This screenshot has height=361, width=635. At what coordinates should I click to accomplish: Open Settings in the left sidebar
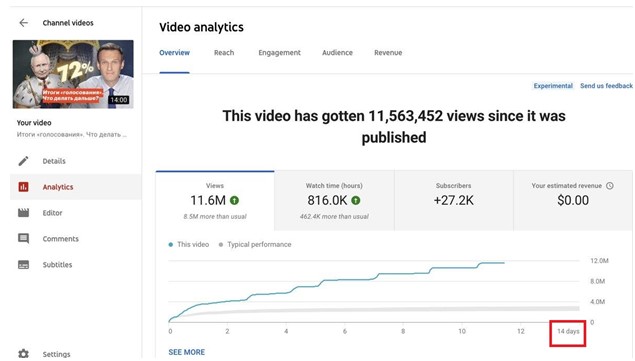point(75,354)
